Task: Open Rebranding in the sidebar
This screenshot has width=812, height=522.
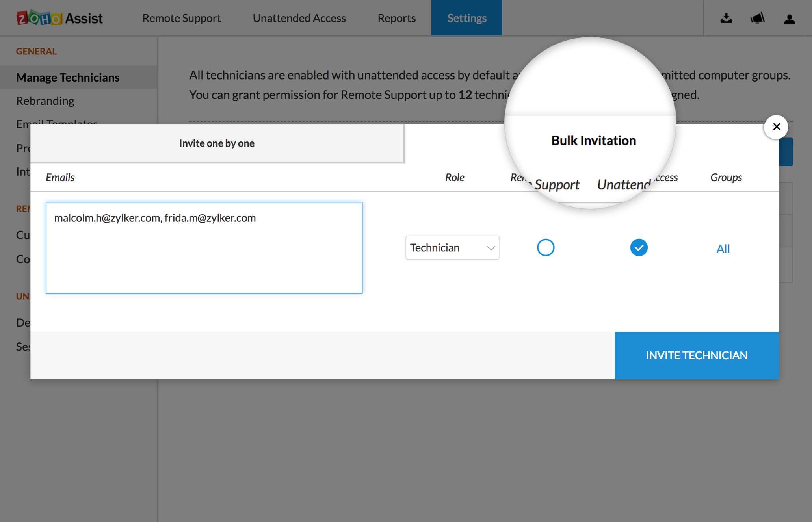Action: pyautogui.click(x=45, y=101)
